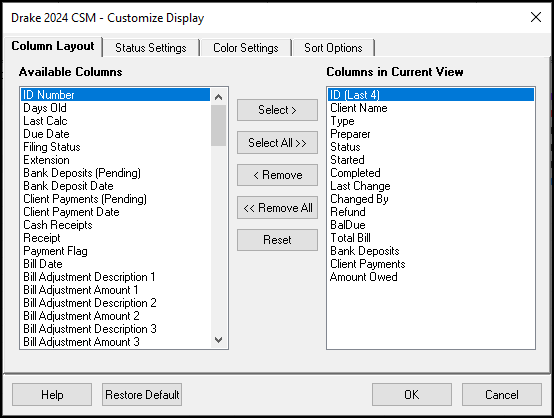Select Preparer in Current View list
The width and height of the screenshot is (554, 418).
coord(431,134)
